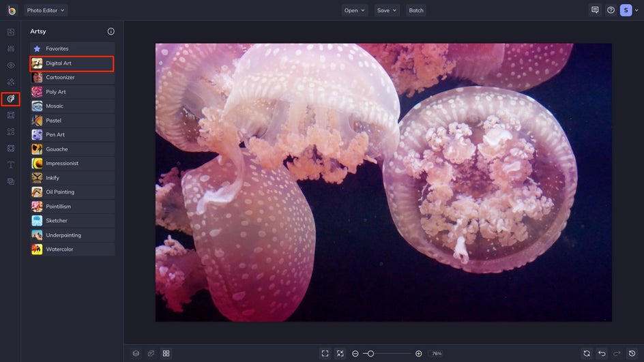Open the Save dropdown menu
The width and height of the screenshot is (644, 362).
[x=387, y=10]
